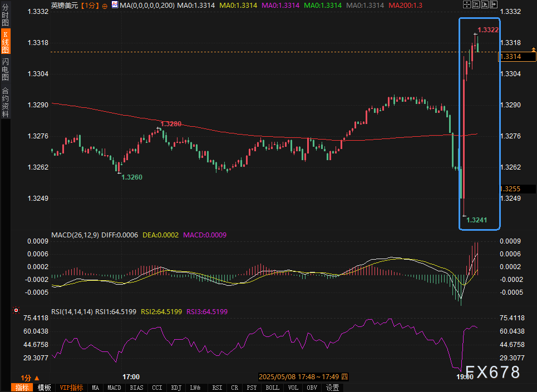This screenshot has width=537, height=392.
Task: Click the rightmost icon in top-right chart tools
Action: pos(493,4)
